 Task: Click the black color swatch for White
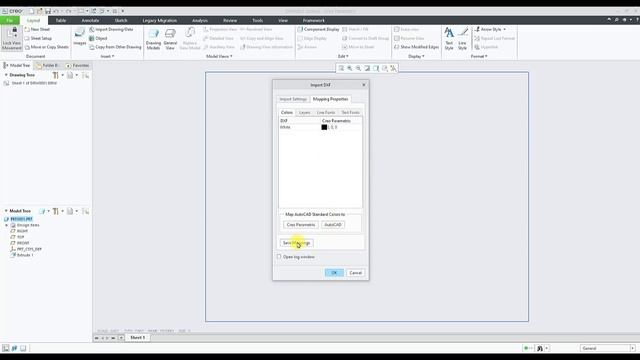click(x=324, y=127)
